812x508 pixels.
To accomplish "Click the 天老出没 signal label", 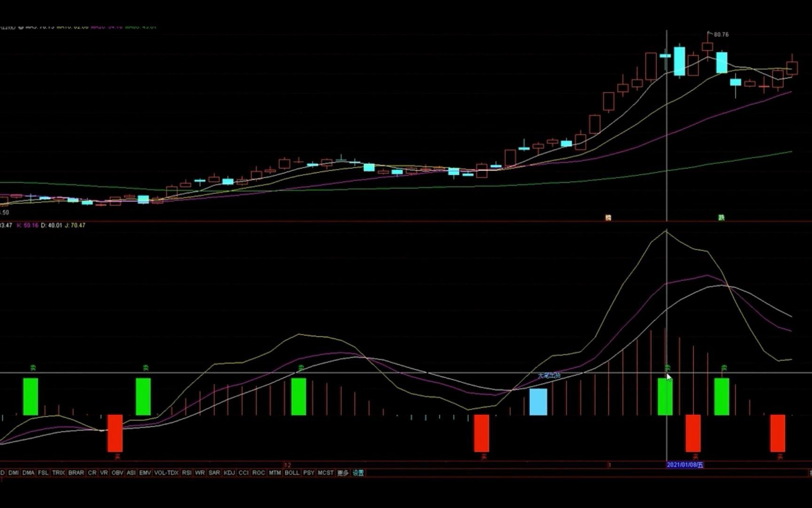I will (x=549, y=375).
